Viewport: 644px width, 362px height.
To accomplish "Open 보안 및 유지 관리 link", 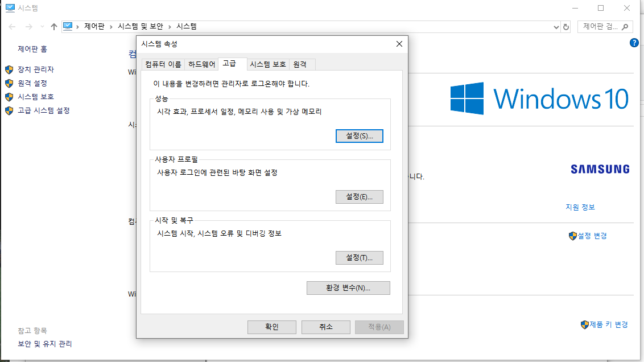I will 45,344.
